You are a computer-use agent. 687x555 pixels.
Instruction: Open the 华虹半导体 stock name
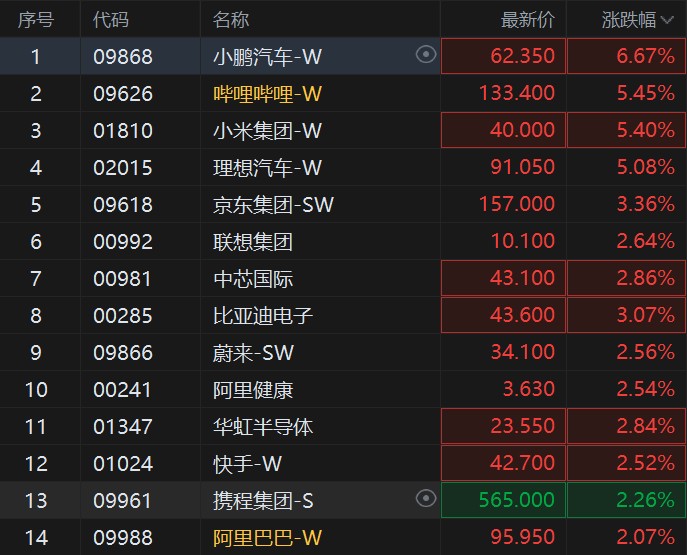264,426
